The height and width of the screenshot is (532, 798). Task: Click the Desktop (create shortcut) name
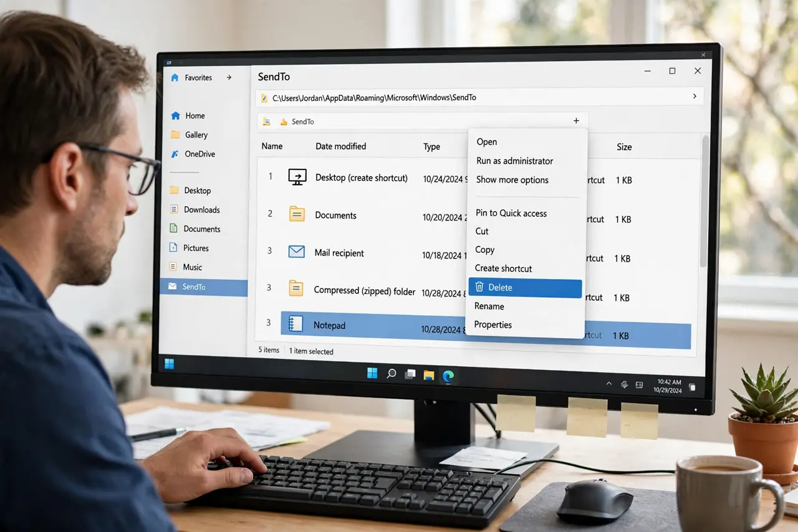pyautogui.click(x=362, y=178)
